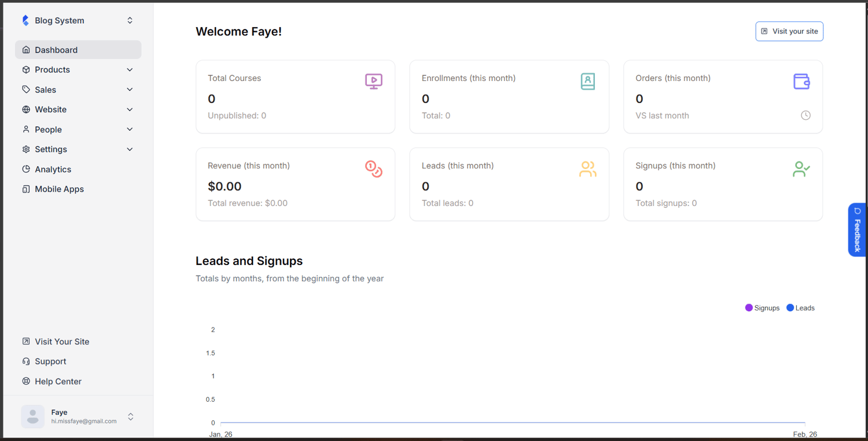Click the Enrollments (this month) title
The width and height of the screenshot is (868, 441).
[x=469, y=78]
